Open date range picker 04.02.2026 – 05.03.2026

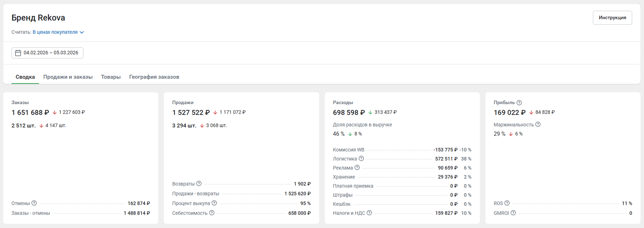[51, 53]
